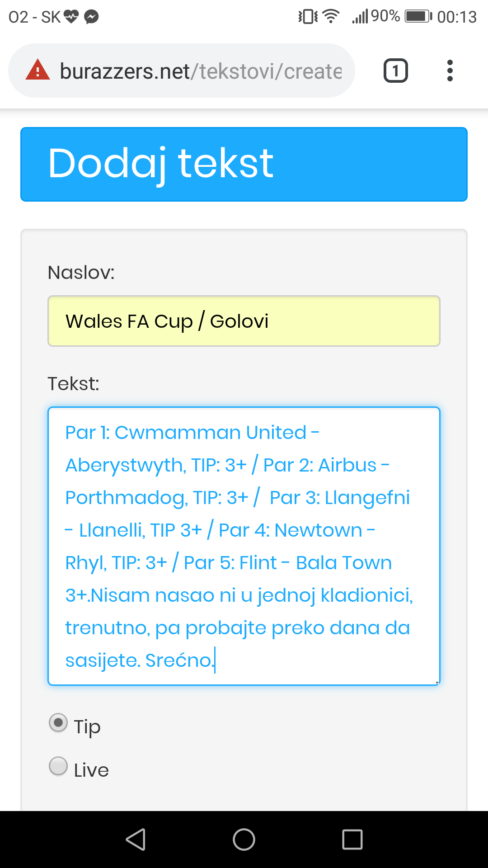
Task: Tap the Dodaj tekst blue header
Action: point(244,164)
